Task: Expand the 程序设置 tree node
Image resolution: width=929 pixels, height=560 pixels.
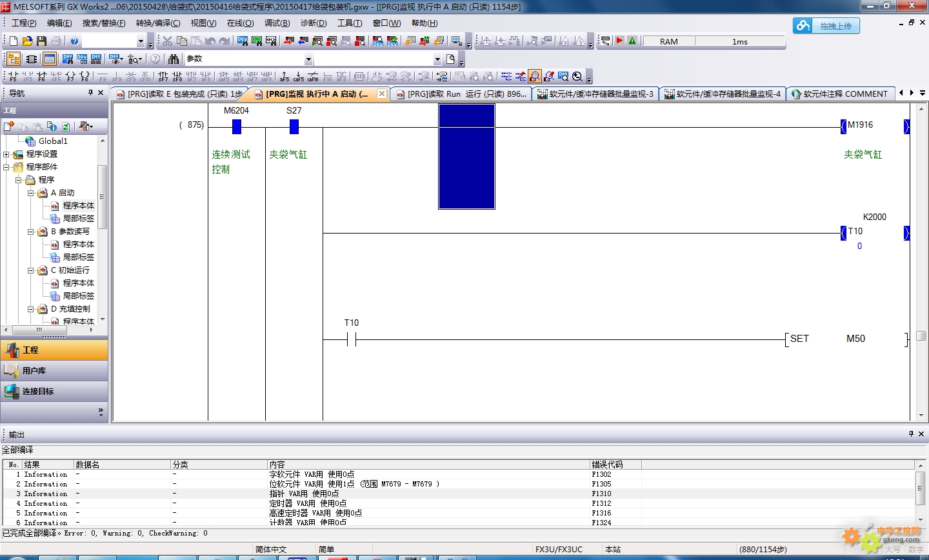Action: (x=6, y=154)
